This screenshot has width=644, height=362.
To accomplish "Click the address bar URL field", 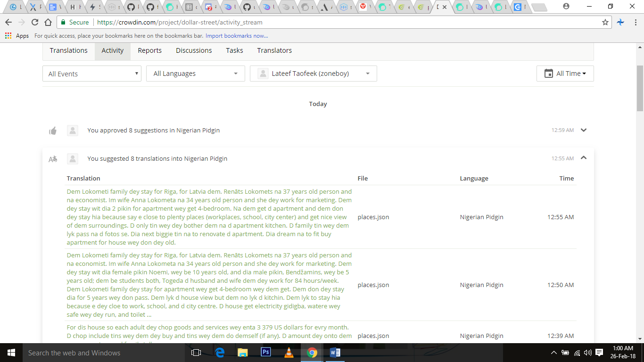I will point(347,22).
